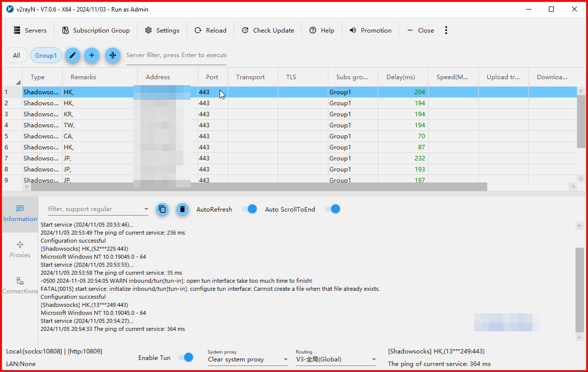
Task: Sort by the Type column header
Action: click(x=43, y=77)
